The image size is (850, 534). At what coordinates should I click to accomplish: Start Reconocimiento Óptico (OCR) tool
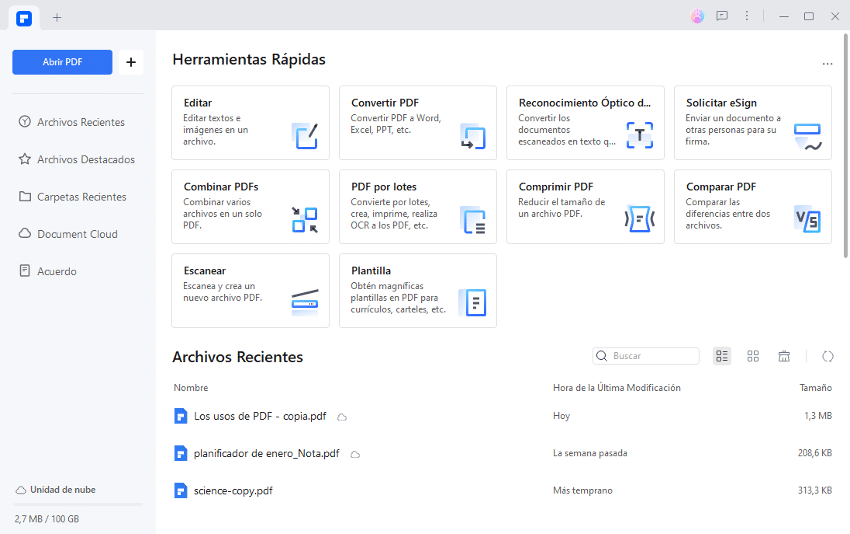[585, 122]
